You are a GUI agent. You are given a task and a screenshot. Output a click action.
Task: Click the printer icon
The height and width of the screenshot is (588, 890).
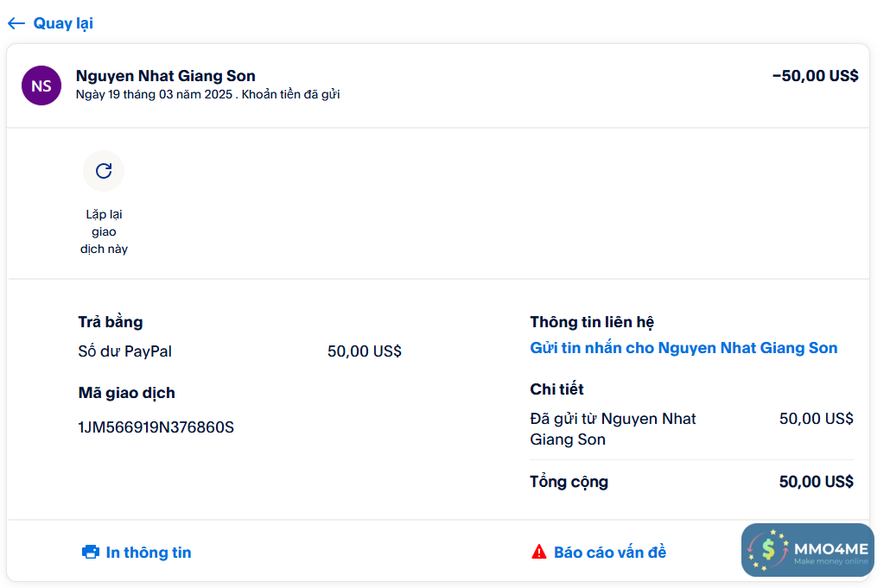tap(91, 553)
